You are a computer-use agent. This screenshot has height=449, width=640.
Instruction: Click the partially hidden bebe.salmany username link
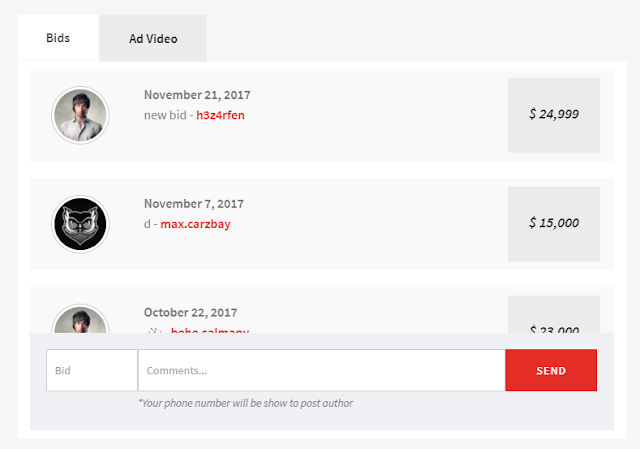210,330
